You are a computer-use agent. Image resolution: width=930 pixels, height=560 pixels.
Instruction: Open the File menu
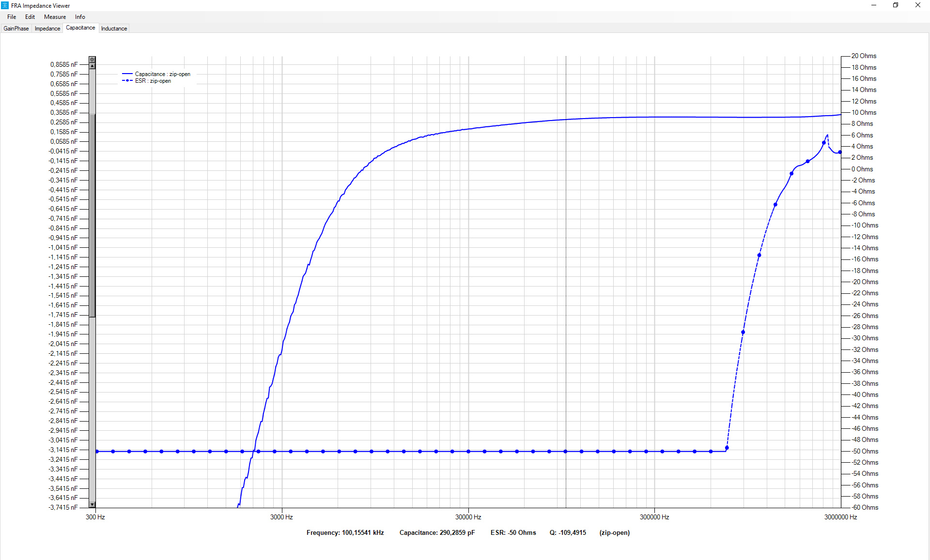12,17
